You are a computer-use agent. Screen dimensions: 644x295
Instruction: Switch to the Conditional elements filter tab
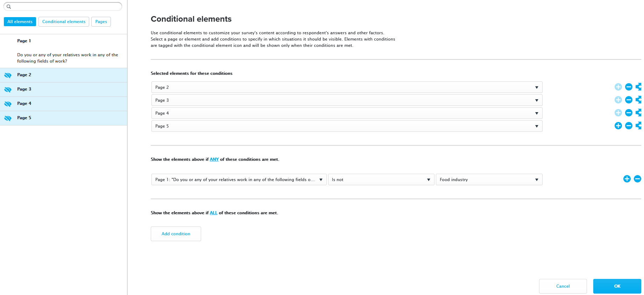(64, 22)
